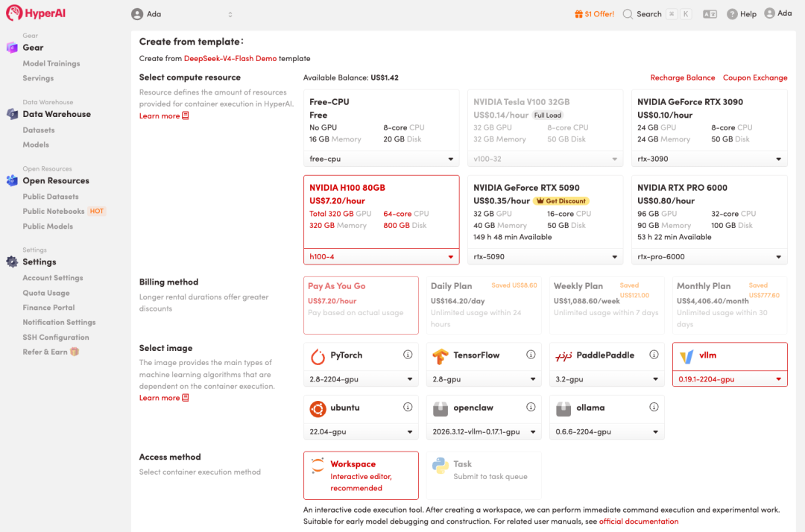The image size is (805, 532).
Task: Select the Workspace access method card
Action: 361,475
